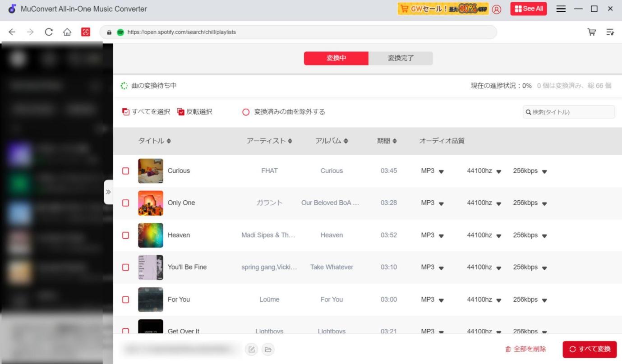Click song title Get Over It
This screenshot has width=622, height=364.
coord(184,331)
